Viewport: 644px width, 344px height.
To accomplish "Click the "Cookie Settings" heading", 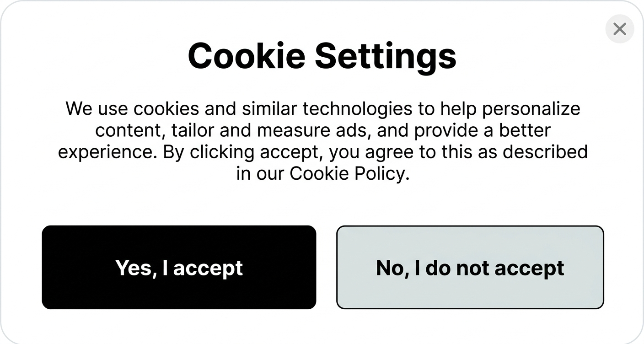I will click(x=322, y=56).
